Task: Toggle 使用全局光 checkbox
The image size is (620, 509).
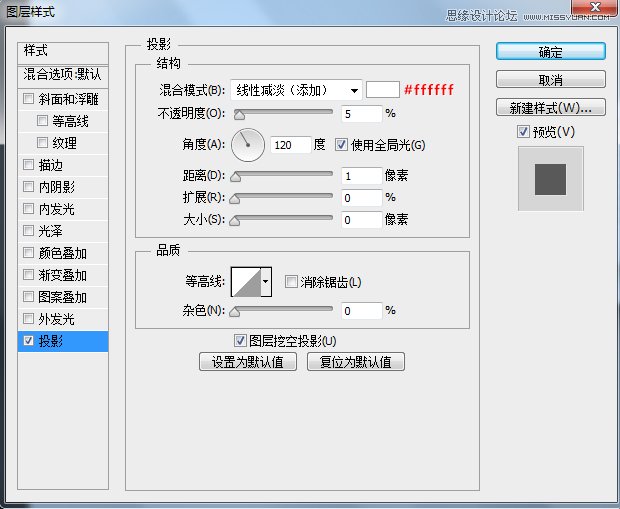Action: pos(341,145)
